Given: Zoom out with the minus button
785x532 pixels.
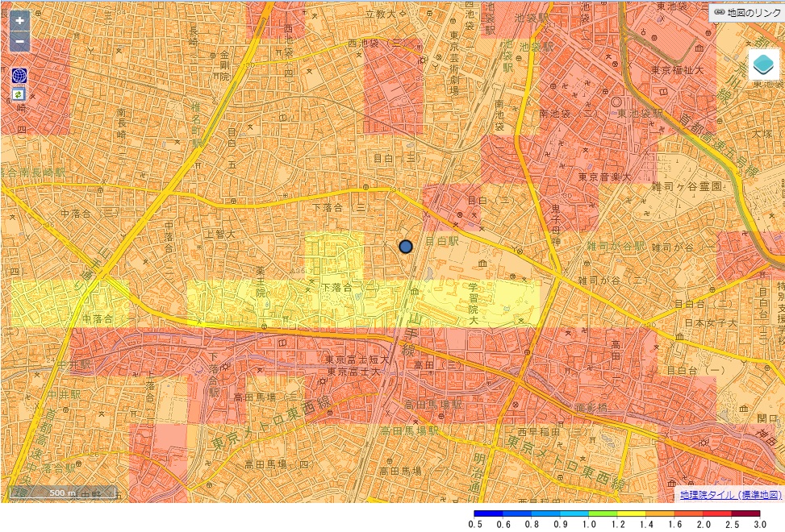Looking at the screenshot, I should pos(20,43).
